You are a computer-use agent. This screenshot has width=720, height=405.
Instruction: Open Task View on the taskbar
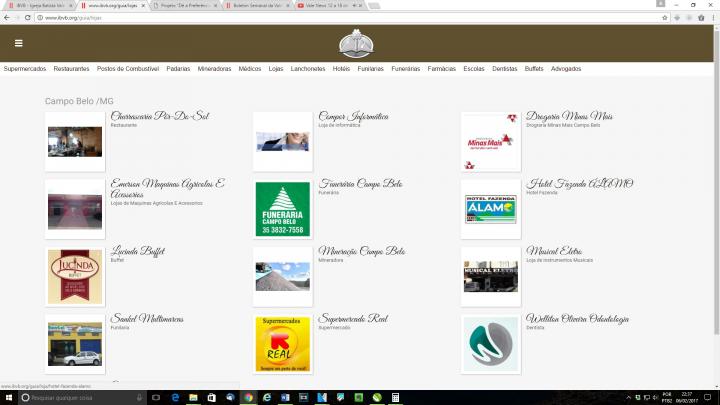click(156, 398)
